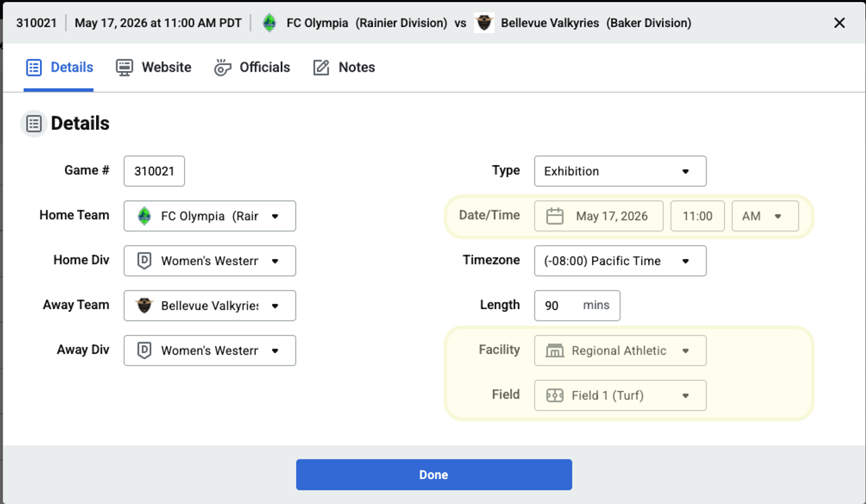The height and width of the screenshot is (504, 866).
Task: Click the Details section heading icon
Action: coord(34,124)
